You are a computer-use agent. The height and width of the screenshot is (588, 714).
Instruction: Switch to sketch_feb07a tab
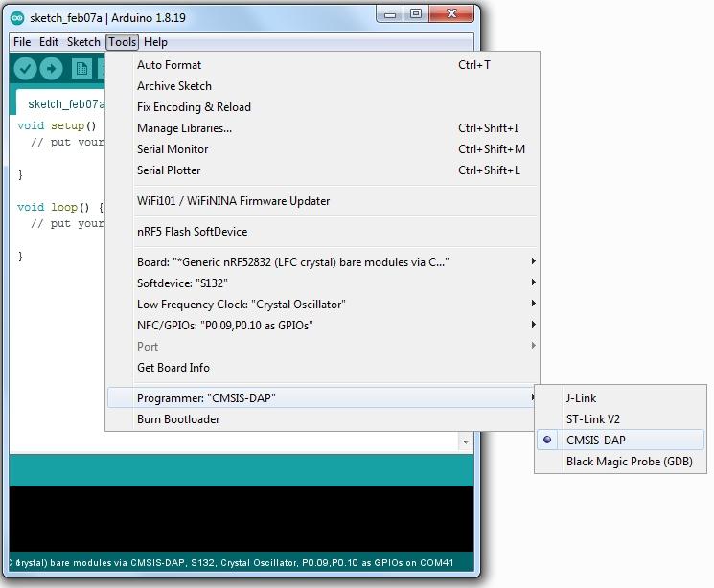click(61, 104)
